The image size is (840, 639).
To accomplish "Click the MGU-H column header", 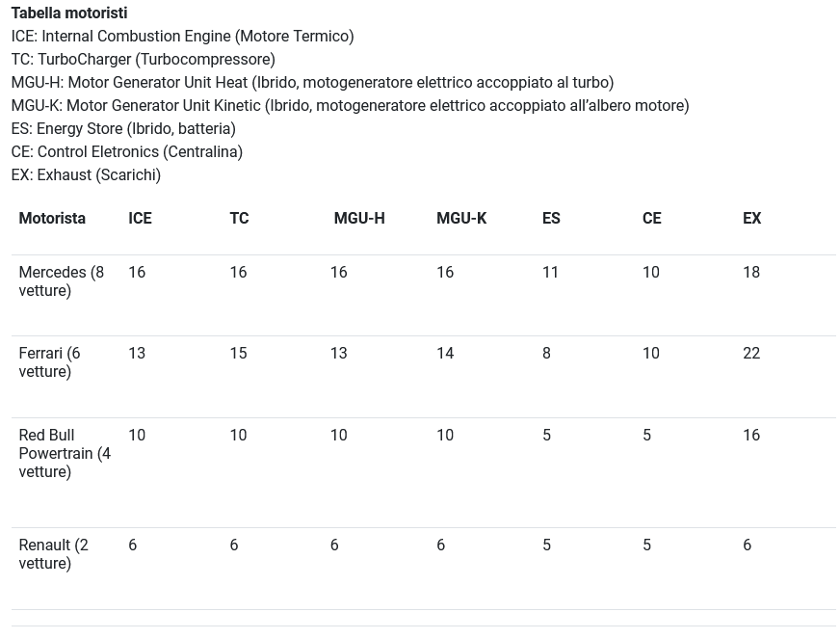I will click(x=358, y=219).
